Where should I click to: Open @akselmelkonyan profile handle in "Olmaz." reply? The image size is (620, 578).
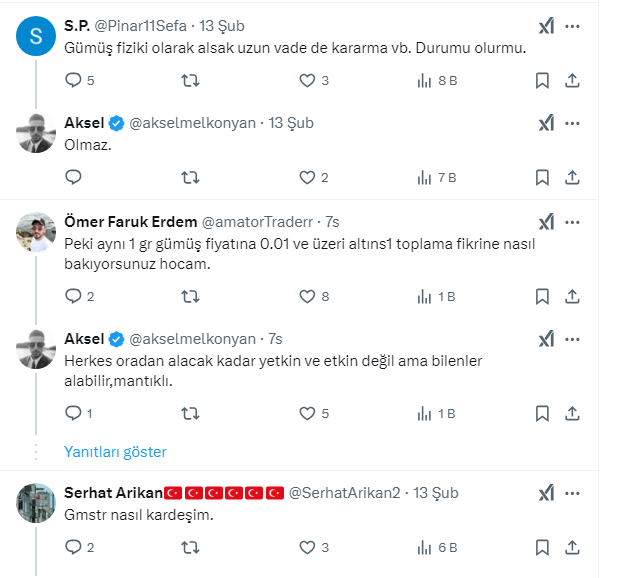193,123
